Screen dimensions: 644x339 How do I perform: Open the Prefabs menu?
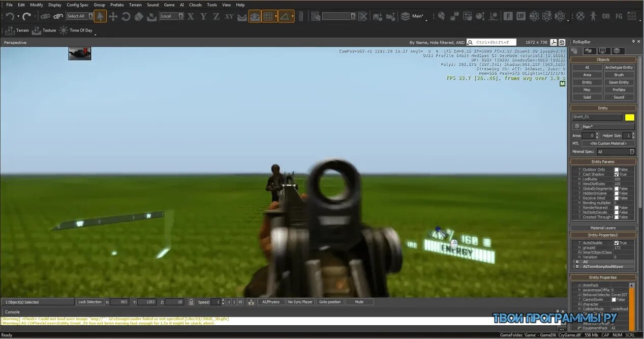[x=117, y=5]
